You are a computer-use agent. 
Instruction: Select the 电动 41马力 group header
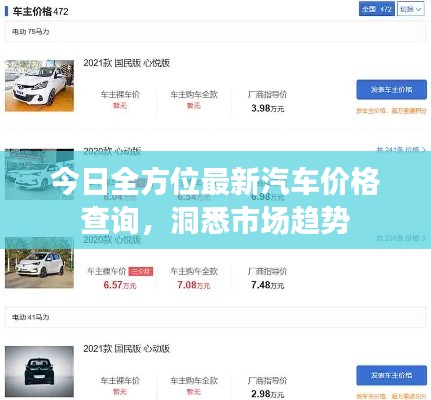pyautogui.click(x=216, y=317)
